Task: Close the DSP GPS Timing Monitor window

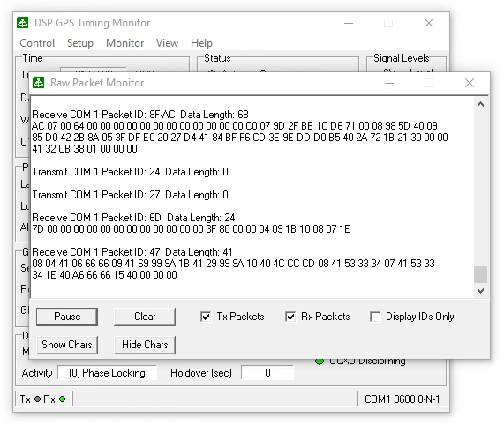Action: (x=429, y=23)
